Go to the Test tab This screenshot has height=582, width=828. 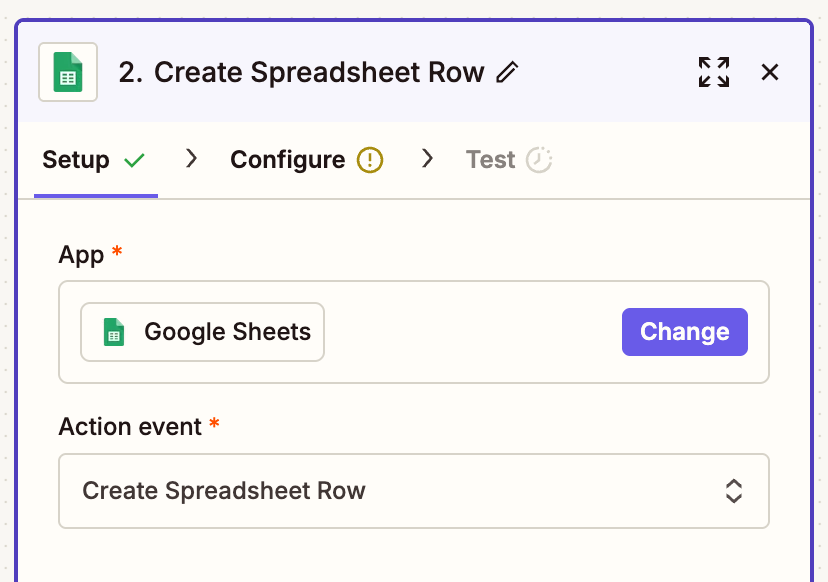(490, 160)
